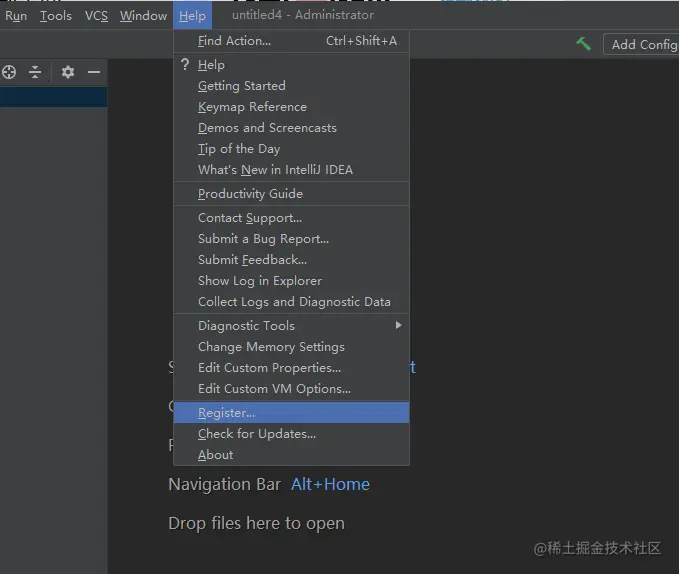Open project panel gear settings icon
The width and height of the screenshot is (679, 574).
click(x=68, y=72)
